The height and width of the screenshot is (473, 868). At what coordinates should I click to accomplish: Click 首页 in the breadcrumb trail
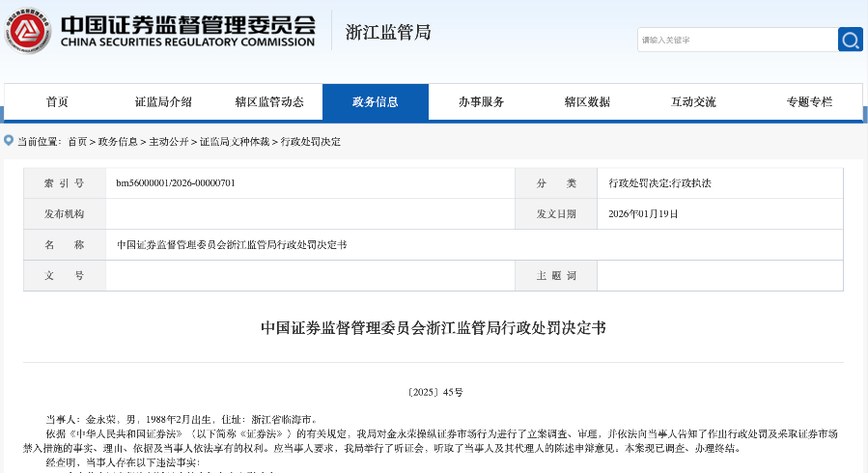pos(77,142)
